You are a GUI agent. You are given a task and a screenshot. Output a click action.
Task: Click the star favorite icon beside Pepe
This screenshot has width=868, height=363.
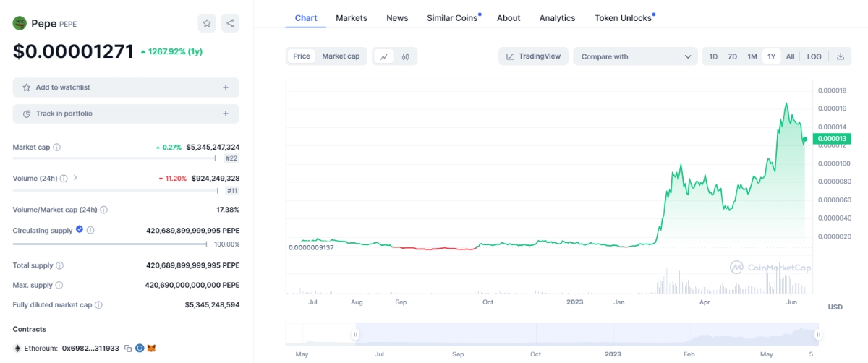point(207,23)
